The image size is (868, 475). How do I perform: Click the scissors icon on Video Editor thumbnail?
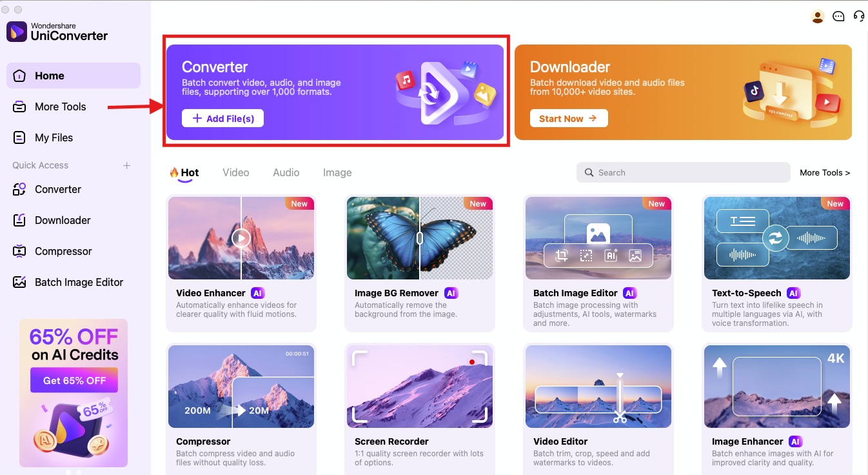coord(620,418)
